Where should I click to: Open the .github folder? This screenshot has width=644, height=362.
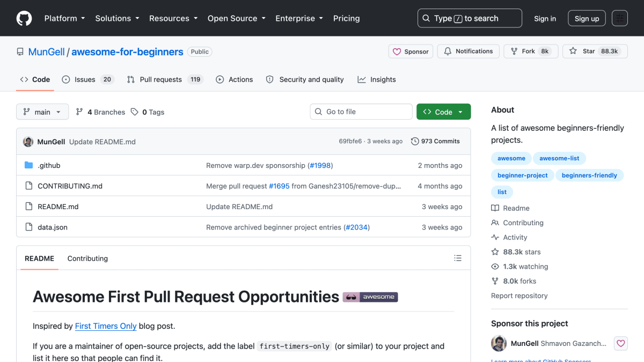click(49, 166)
